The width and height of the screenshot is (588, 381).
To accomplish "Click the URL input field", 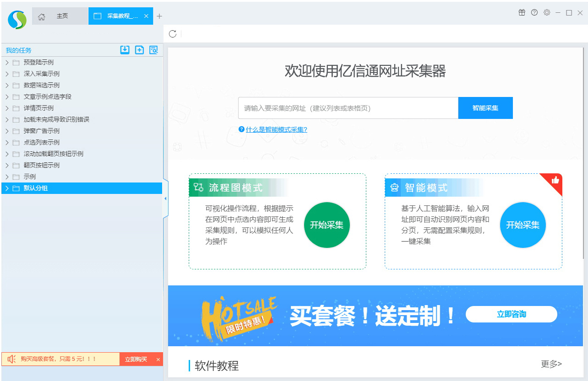I will coord(348,108).
